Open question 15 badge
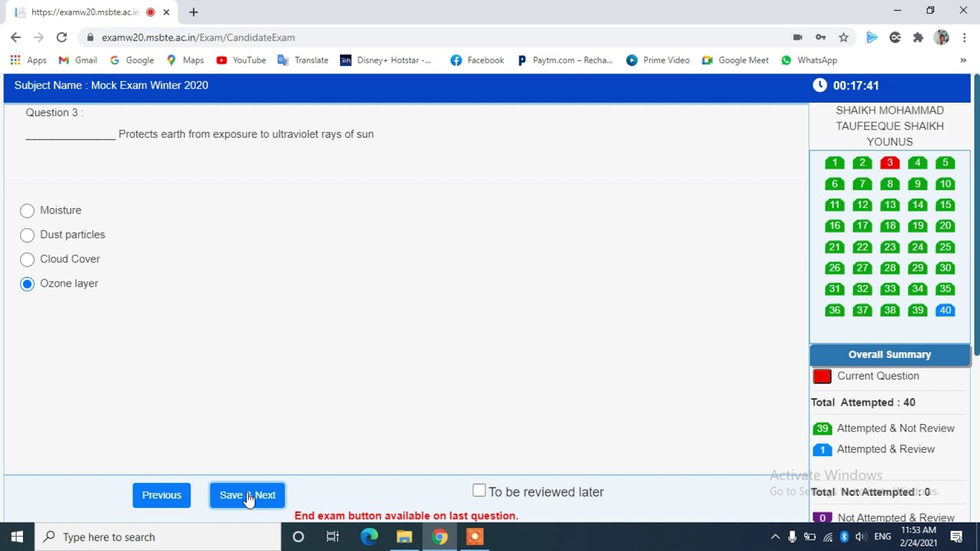980x551 pixels. 945,205
